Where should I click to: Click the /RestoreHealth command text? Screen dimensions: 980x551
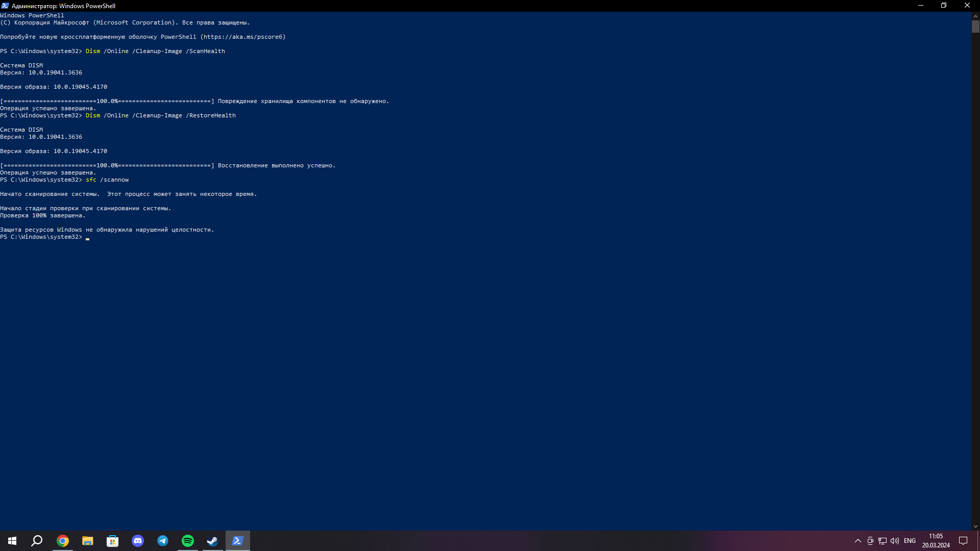click(x=211, y=115)
